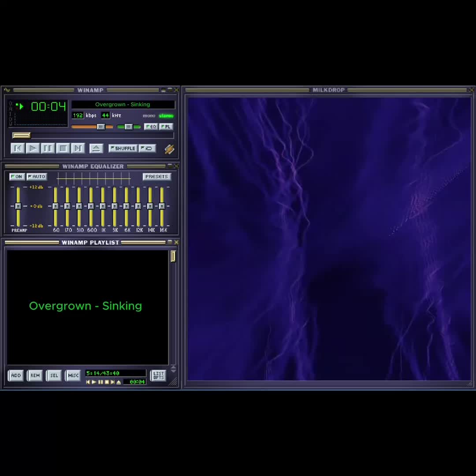Click the 60 Hz equalizer band slider
The height and width of the screenshot is (476, 476).
click(x=56, y=206)
